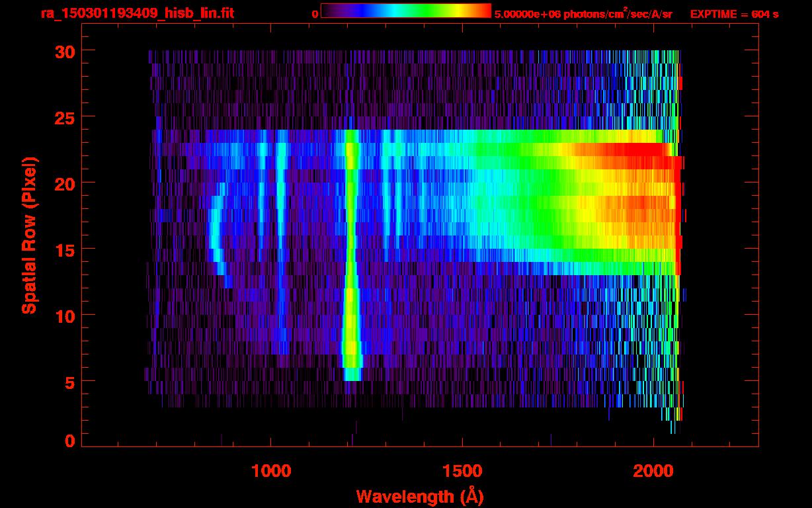Click the rainbow color scale bar
This screenshot has width=812, height=508.
406,11
